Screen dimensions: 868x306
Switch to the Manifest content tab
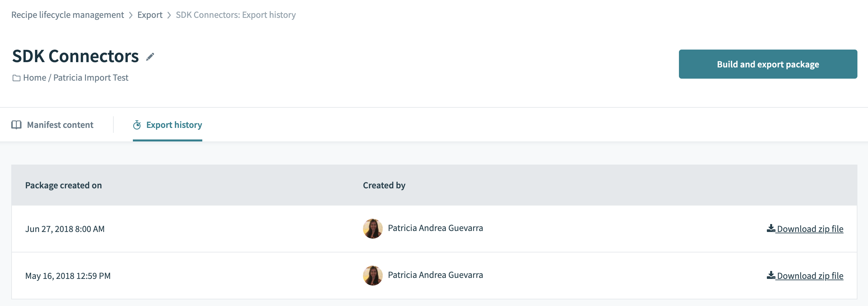pos(60,125)
